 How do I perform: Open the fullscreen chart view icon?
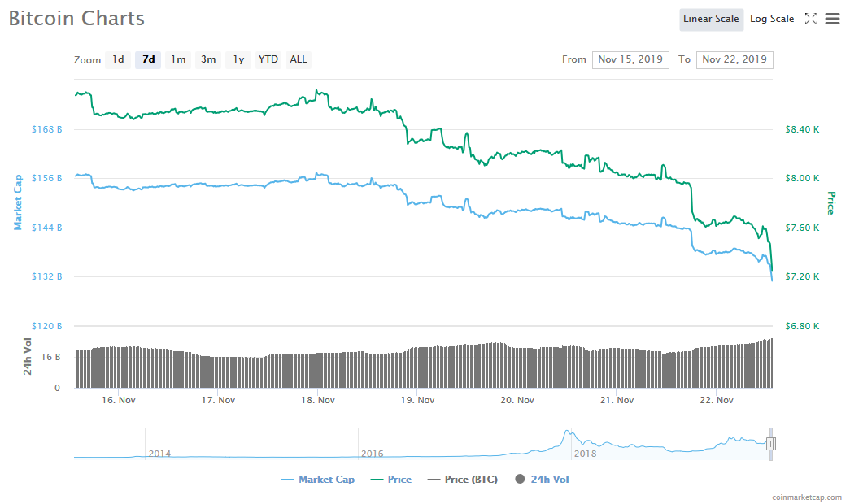coord(810,19)
